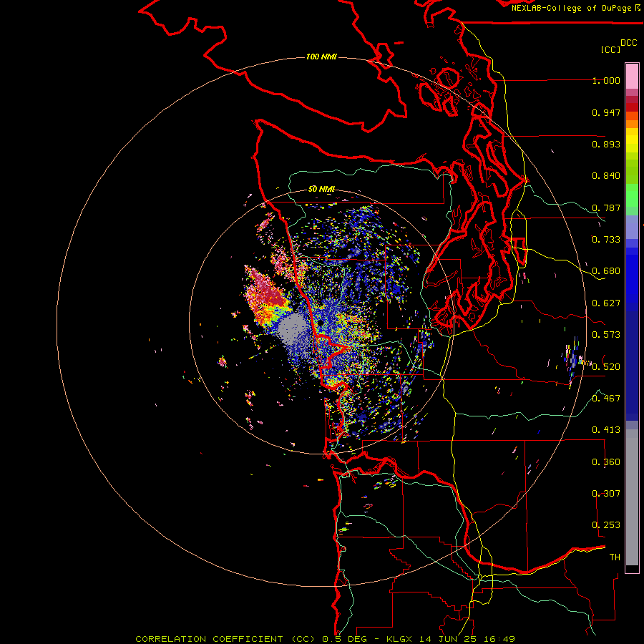Click the NEXLAB-College of DuPage label
Image resolution: width=644 pixels, height=644 pixels.
point(575,8)
